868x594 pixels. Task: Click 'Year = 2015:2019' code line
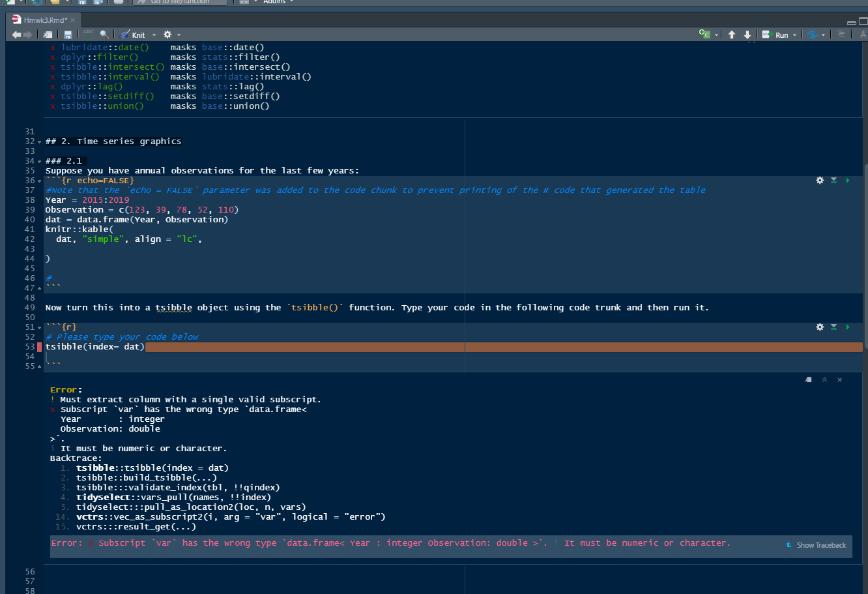[x=87, y=200]
